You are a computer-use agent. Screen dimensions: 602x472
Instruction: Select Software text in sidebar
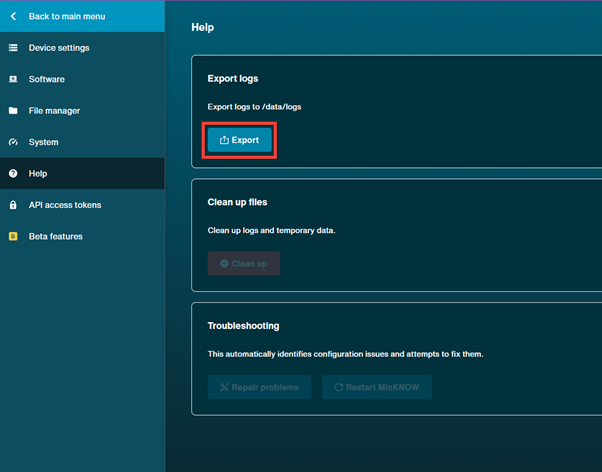(x=47, y=79)
